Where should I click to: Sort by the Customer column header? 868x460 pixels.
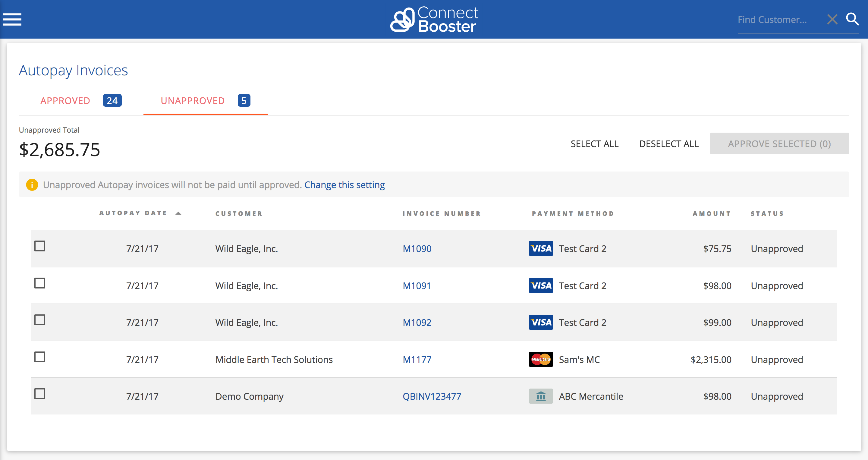(239, 214)
